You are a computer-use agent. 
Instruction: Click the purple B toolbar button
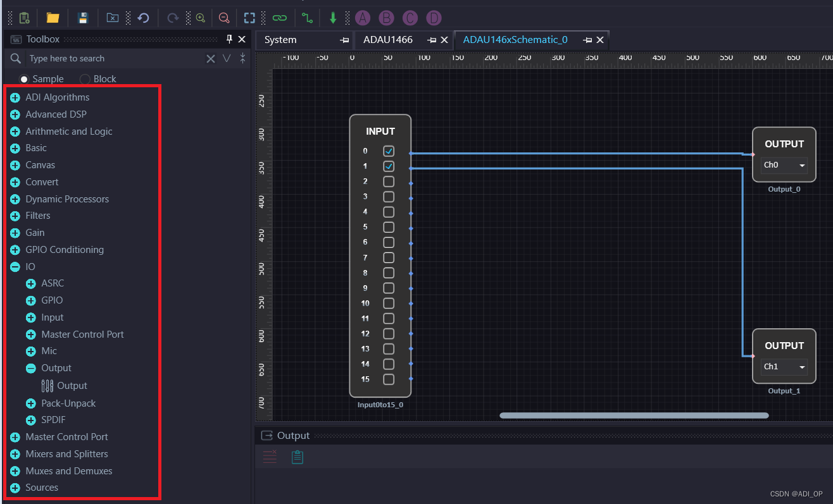click(386, 18)
